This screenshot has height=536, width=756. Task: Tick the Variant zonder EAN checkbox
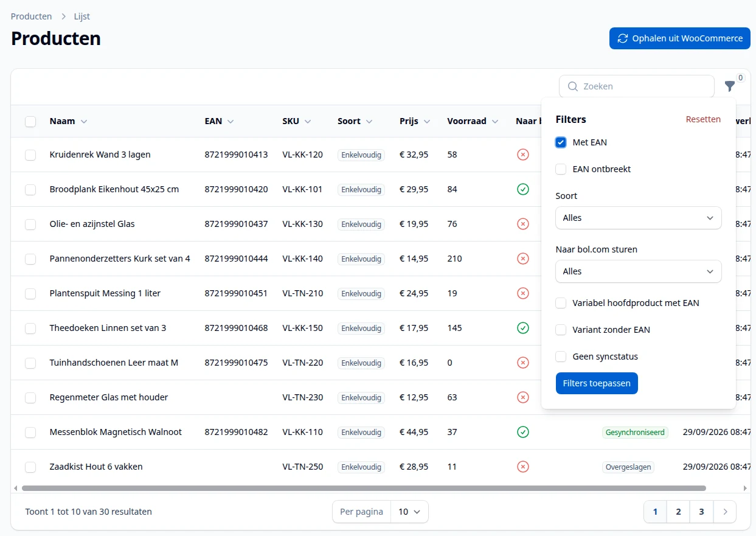pos(561,330)
